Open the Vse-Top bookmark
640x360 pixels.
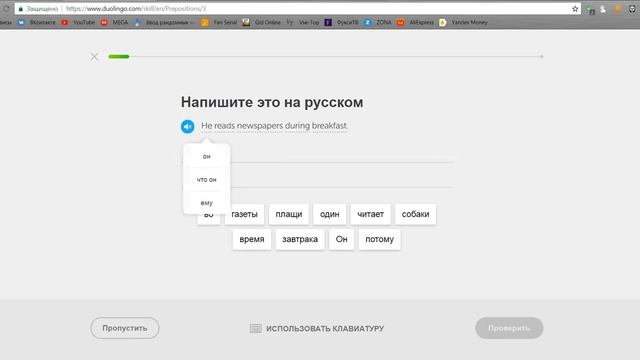(x=303, y=22)
